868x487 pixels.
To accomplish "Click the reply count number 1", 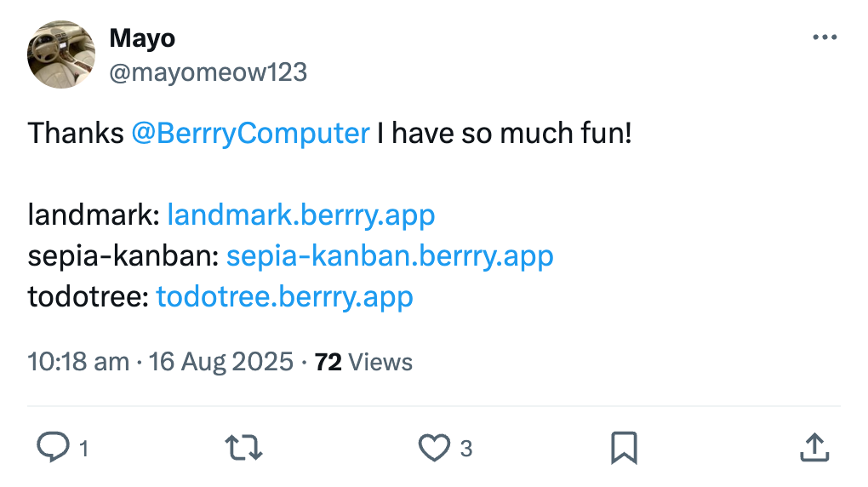I will pyautogui.click(x=83, y=449).
